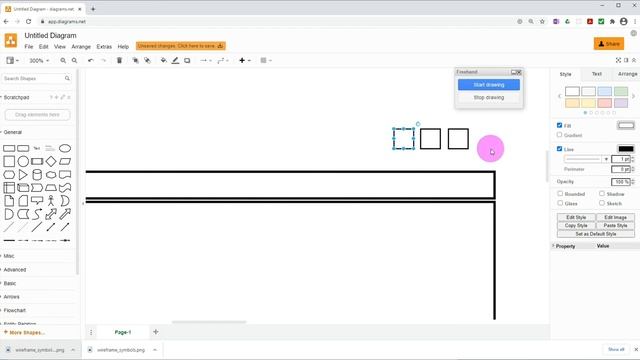Select the parallelogram shape in General
This screenshot has width=640, height=360.
(65, 161)
